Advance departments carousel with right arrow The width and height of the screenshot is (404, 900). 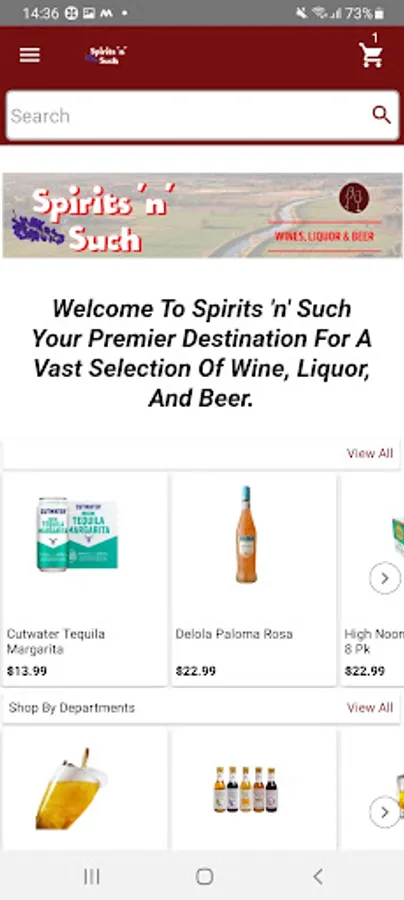[384, 812]
